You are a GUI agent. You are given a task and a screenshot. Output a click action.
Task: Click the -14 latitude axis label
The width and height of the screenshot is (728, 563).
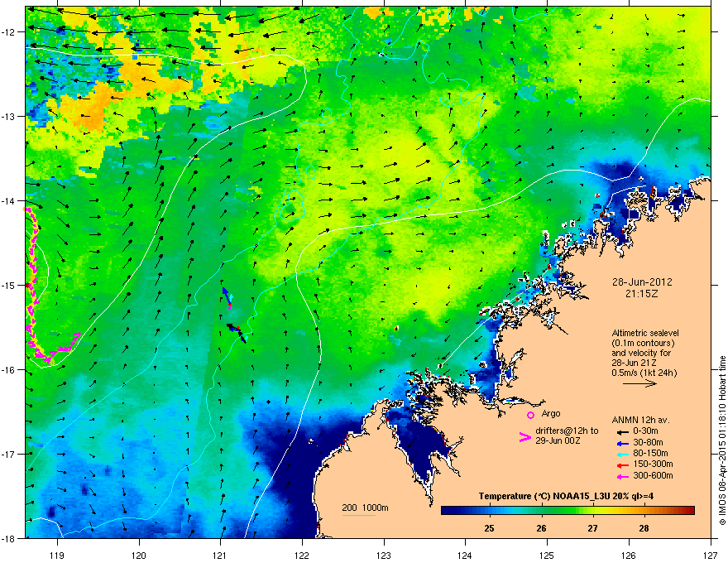coord(8,200)
